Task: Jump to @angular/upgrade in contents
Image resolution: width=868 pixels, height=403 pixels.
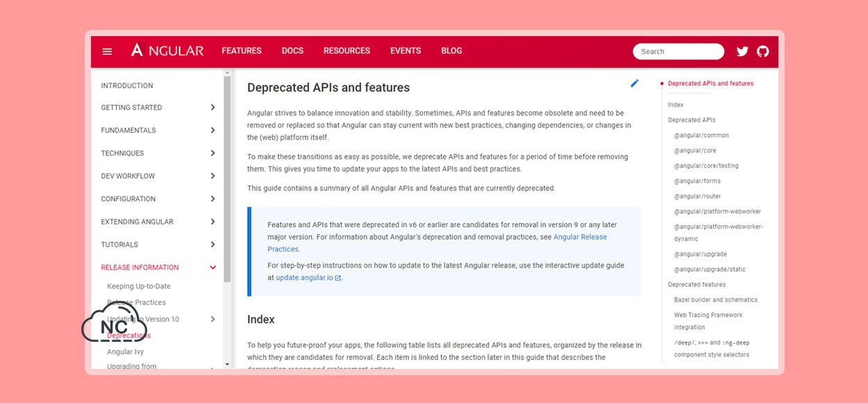Action: (x=701, y=254)
